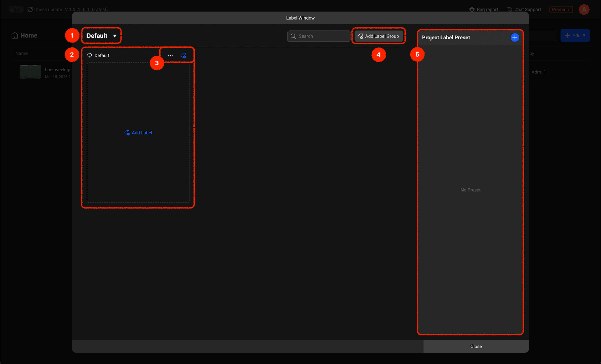The width and height of the screenshot is (601, 364).
Task: Focus the Search input field
Action: [322, 36]
